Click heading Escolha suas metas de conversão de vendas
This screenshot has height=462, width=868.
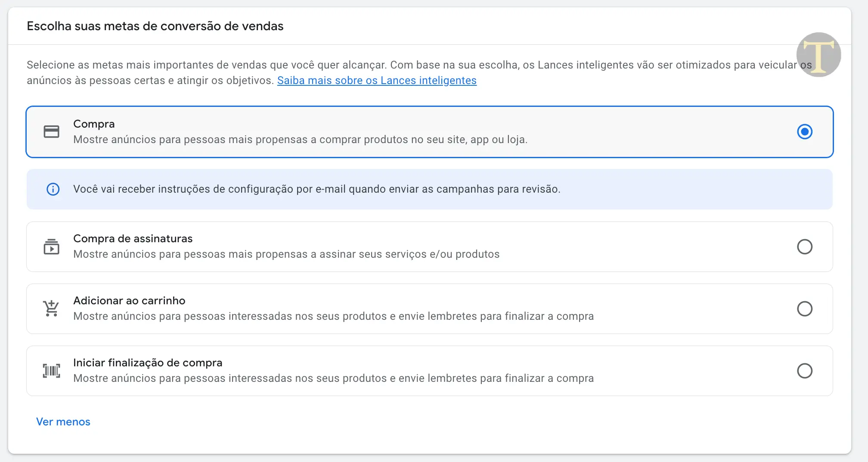point(155,26)
